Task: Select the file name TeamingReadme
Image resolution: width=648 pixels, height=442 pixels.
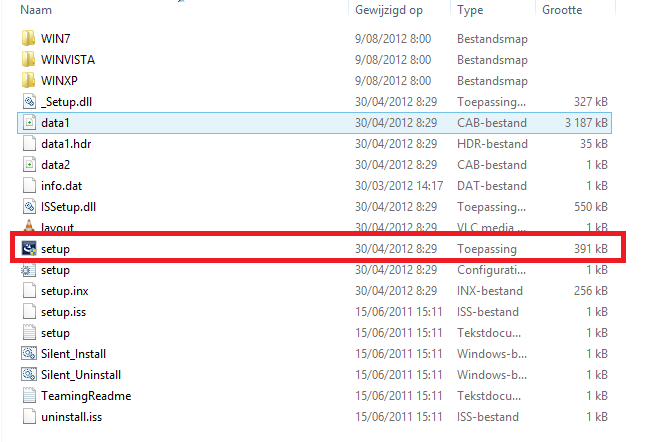Action: pyautogui.click(x=86, y=396)
